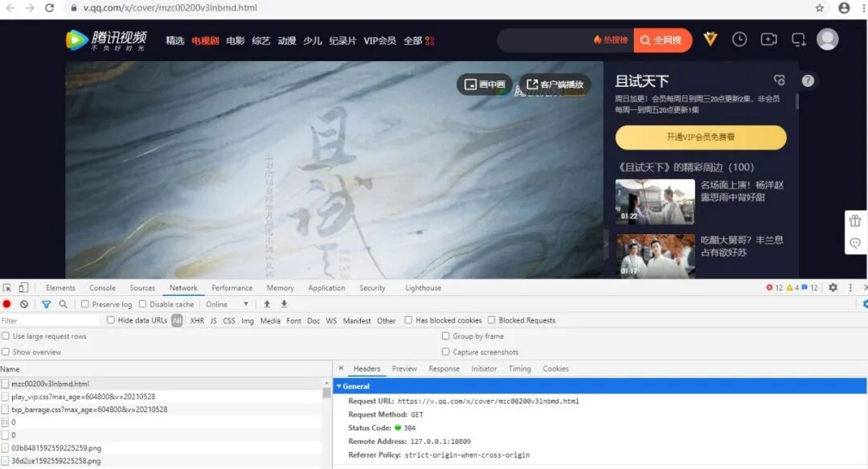The image size is (868, 469).
Task: Click the upload video icon in header
Action: pyautogui.click(x=768, y=39)
